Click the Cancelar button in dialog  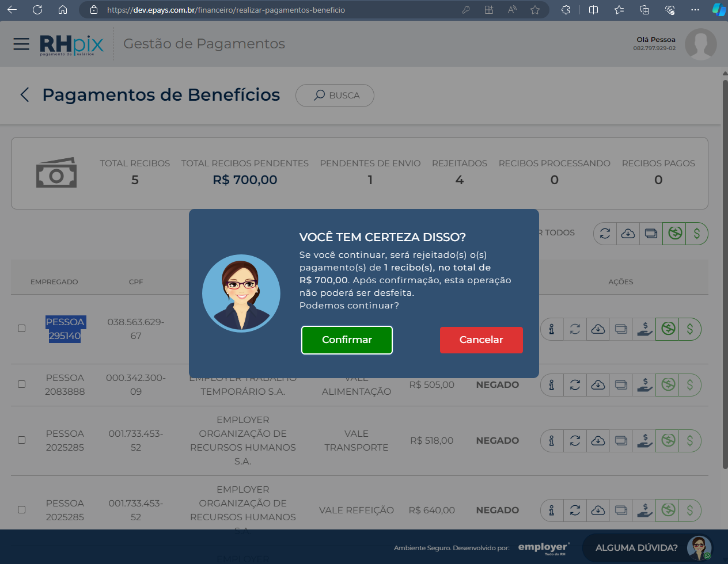481,340
